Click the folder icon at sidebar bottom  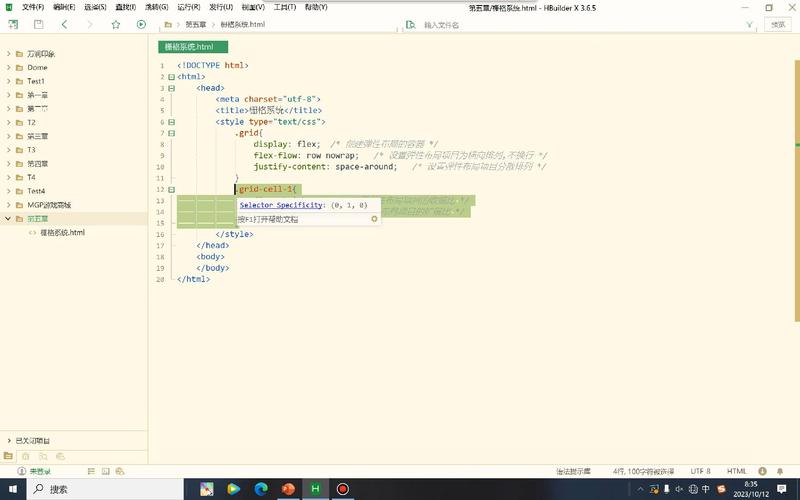point(8,456)
